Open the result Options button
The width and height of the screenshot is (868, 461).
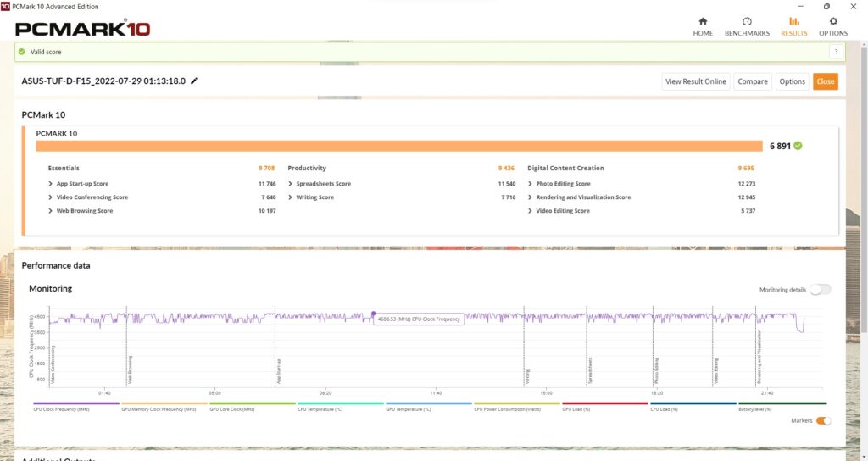pos(792,81)
